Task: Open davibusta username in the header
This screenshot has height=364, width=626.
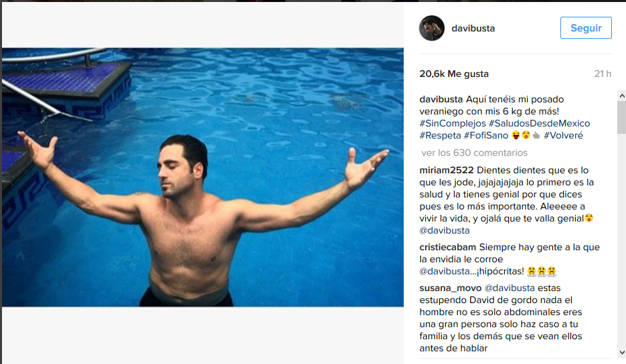Action: (473, 28)
